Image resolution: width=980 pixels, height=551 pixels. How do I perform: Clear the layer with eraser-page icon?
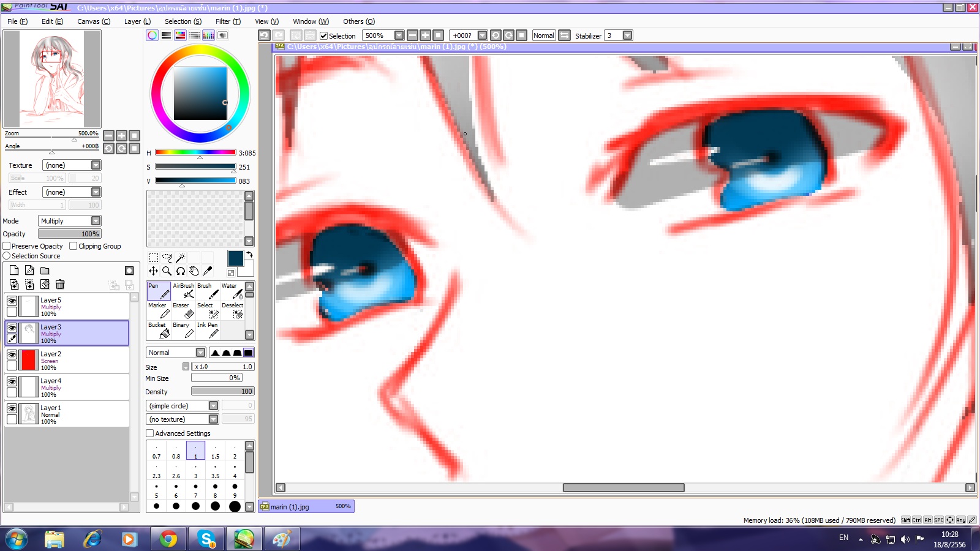(45, 284)
